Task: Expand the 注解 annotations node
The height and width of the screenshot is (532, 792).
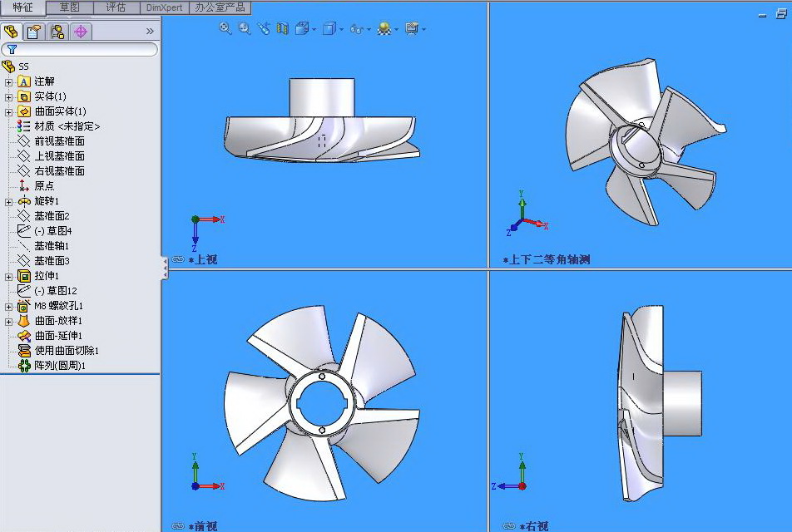Action: point(8,81)
